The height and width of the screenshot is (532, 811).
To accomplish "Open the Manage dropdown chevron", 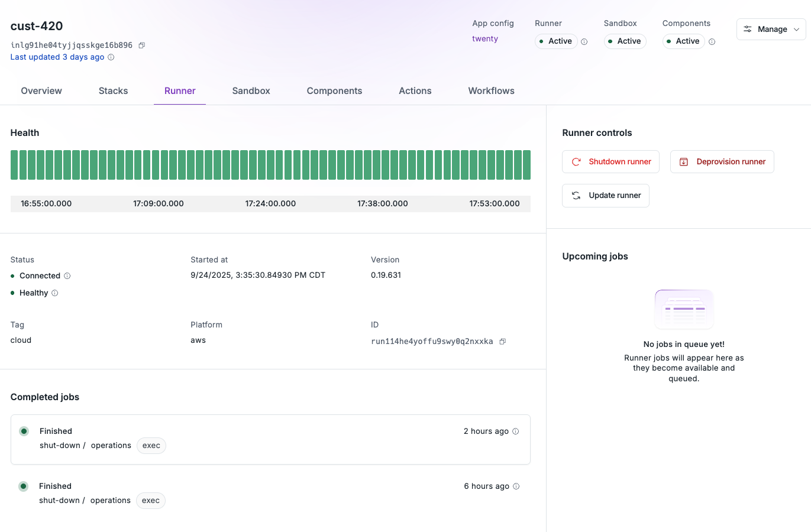I will [x=796, y=29].
